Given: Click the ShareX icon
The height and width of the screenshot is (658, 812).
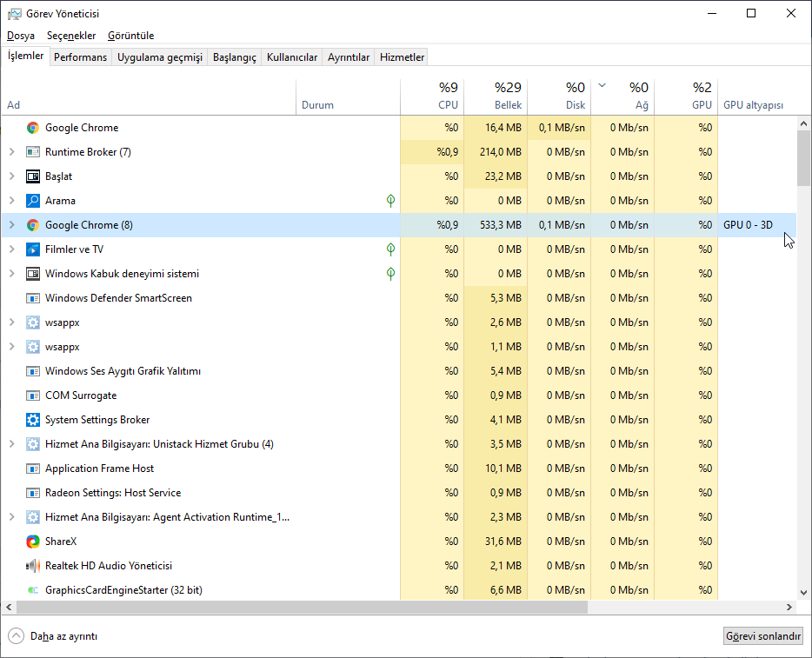Looking at the screenshot, I should 33,542.
